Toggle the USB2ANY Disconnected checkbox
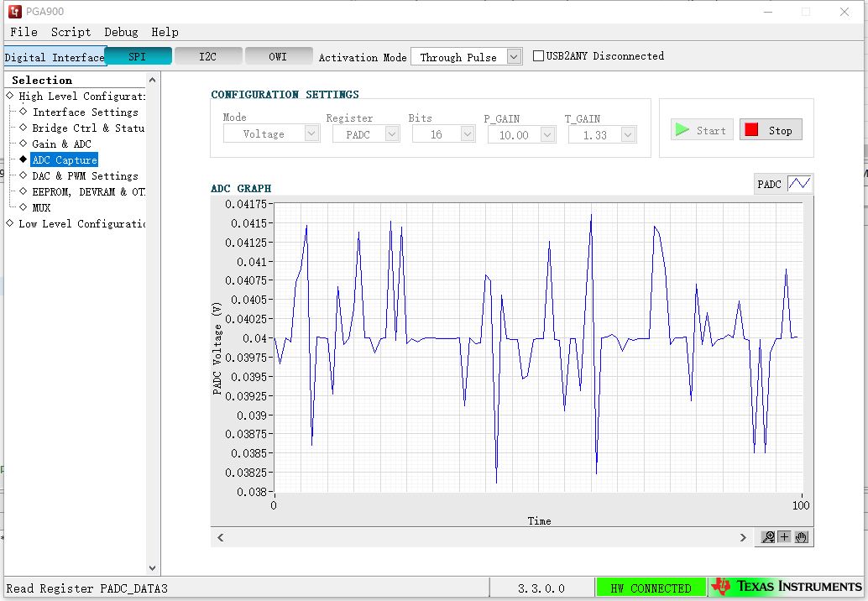Screen dimensions: 868x601 (x=538, y=56)
